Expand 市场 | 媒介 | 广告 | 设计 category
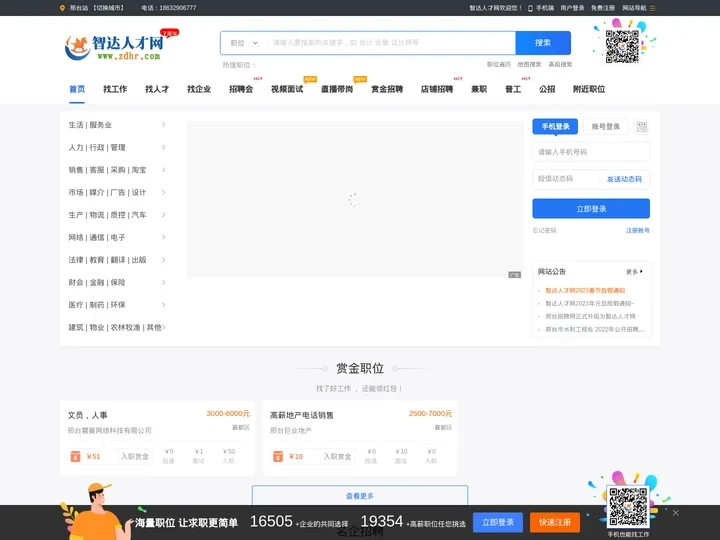This screenshot has height=540, width=720. [117, 192]
